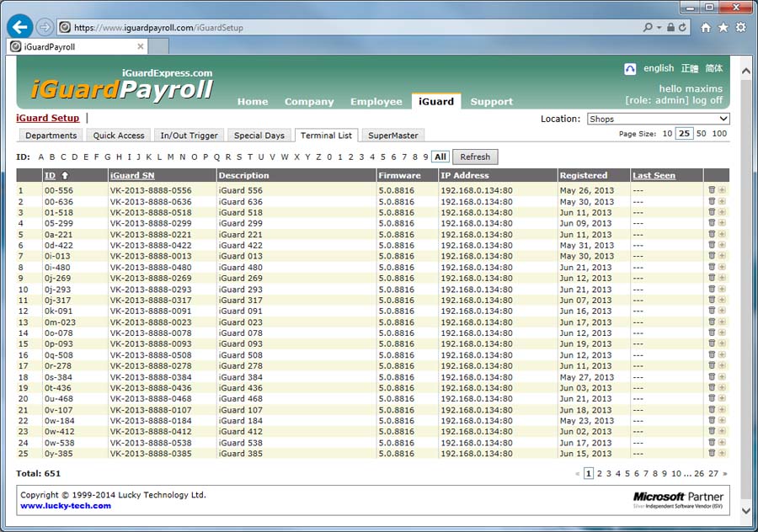Click the browser forward arrow
758x532 pixels.
point(45,27)
